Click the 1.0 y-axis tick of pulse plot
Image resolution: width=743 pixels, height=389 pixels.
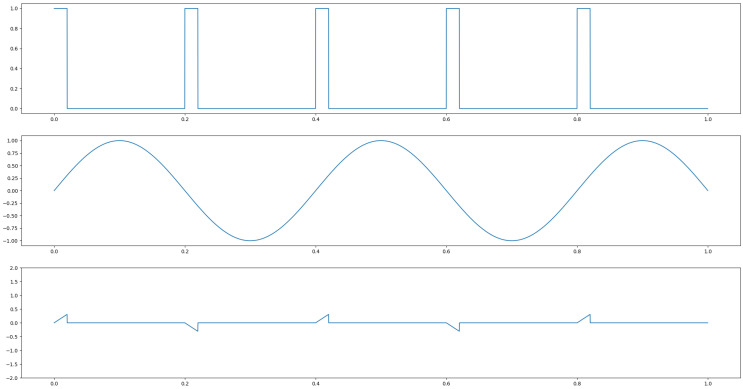(14, 9)
